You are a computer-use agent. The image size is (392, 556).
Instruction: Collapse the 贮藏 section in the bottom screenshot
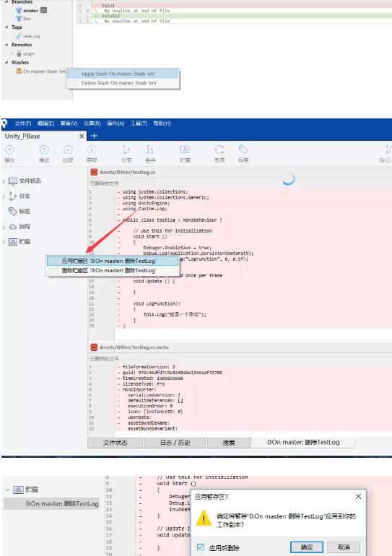point(7,490)
